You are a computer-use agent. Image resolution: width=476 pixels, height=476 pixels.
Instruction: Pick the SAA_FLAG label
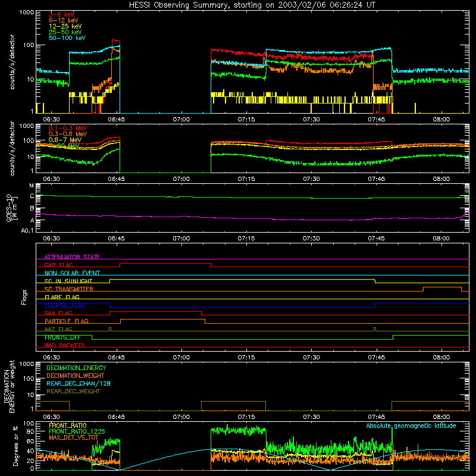pyautogui.click(x=58, y=313)
